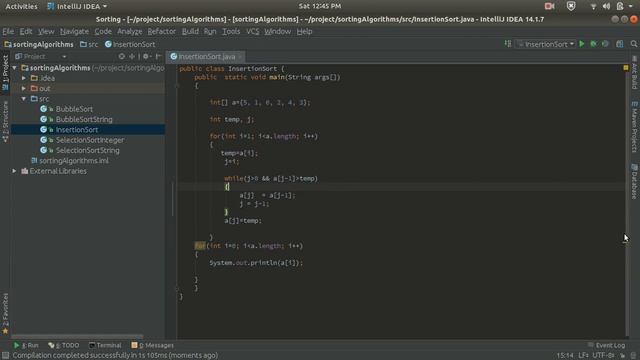Hide the Project panel with the hide icon
This screenshot has height=360, width=640.
(158, 56)
